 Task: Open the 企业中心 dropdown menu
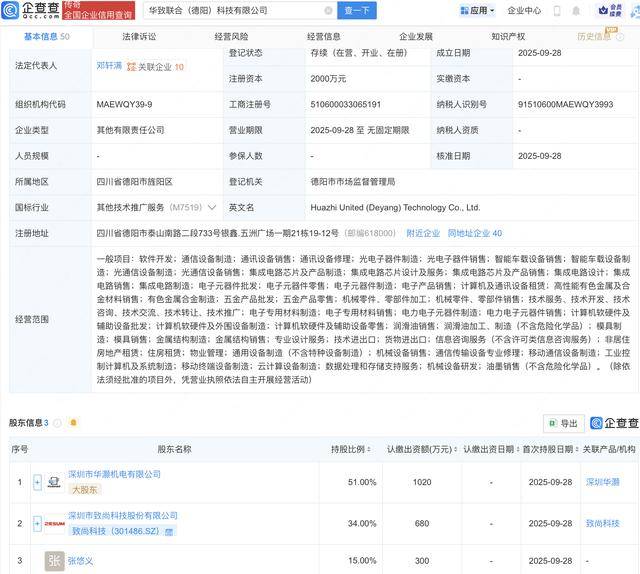click(525, 11)
